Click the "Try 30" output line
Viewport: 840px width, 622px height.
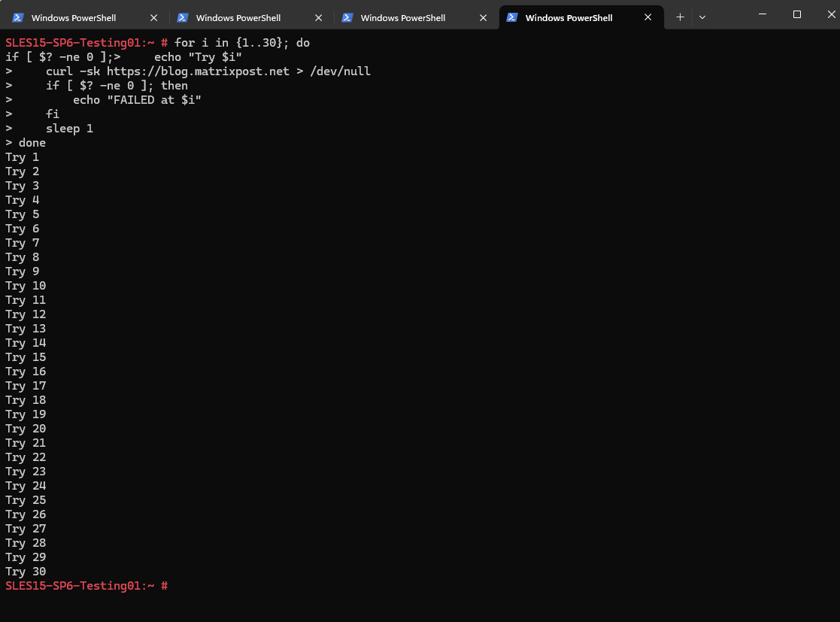(x=26, y=572)
